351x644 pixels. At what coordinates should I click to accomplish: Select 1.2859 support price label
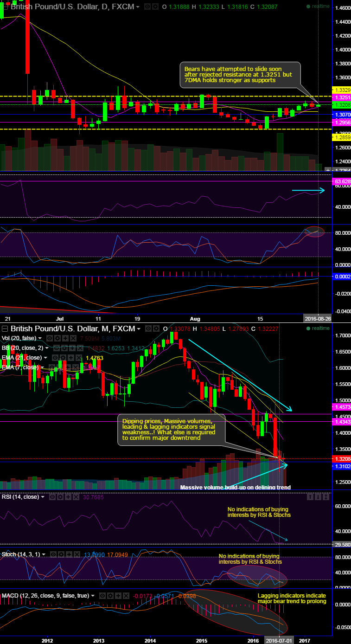point(342,138)
